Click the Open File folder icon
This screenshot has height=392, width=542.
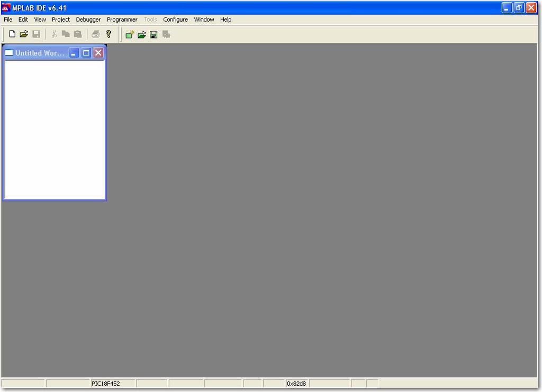[x=24, y=34]
